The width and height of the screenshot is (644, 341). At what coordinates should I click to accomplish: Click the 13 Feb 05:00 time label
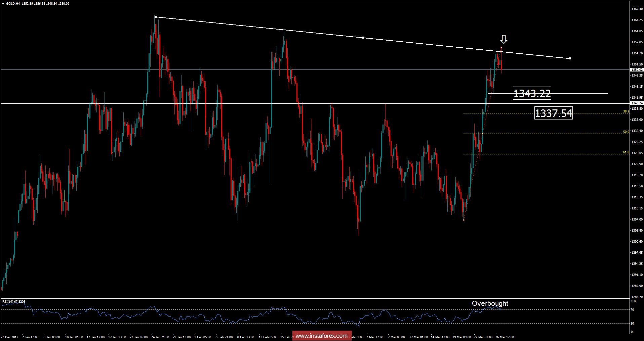coord(268,337)
